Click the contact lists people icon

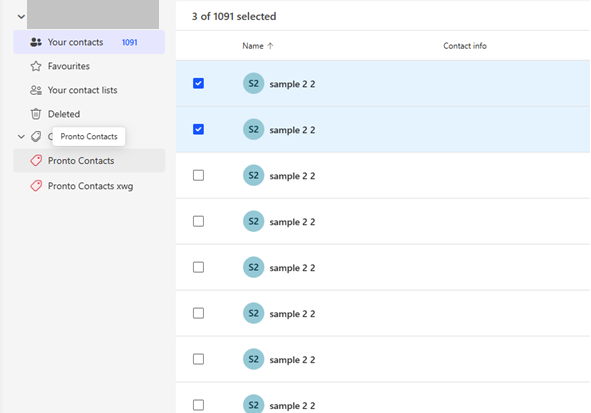(36, 90)
